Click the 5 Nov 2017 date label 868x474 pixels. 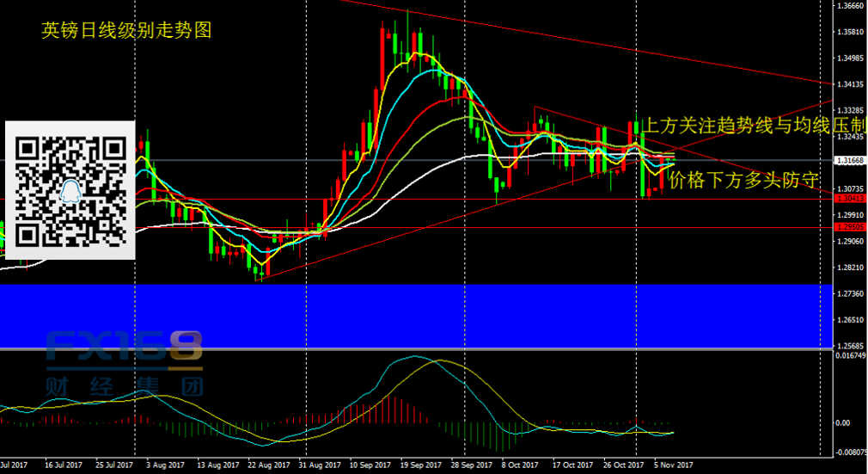673,465
